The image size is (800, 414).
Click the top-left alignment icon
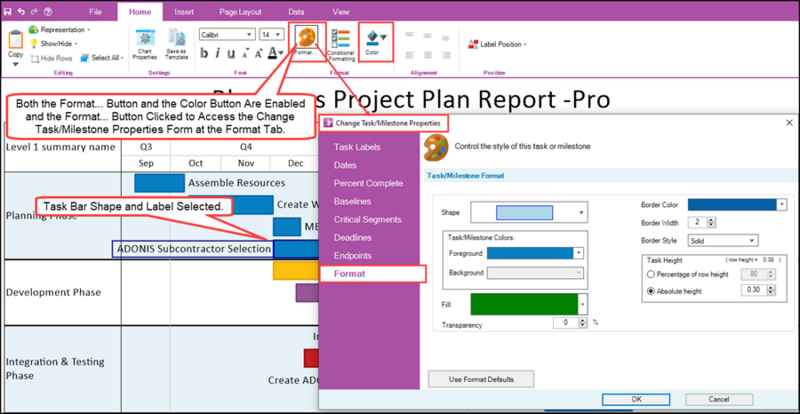pos(410,36)
